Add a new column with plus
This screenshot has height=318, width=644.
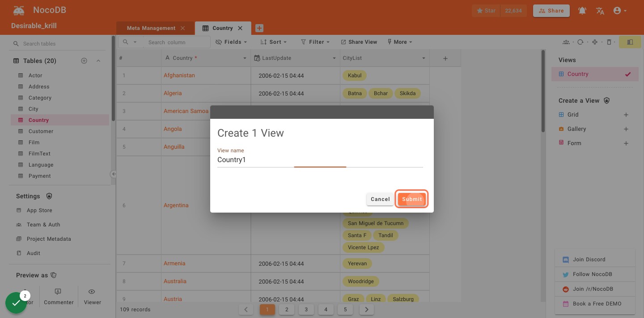pyautogui.click(x=445, y=59)
